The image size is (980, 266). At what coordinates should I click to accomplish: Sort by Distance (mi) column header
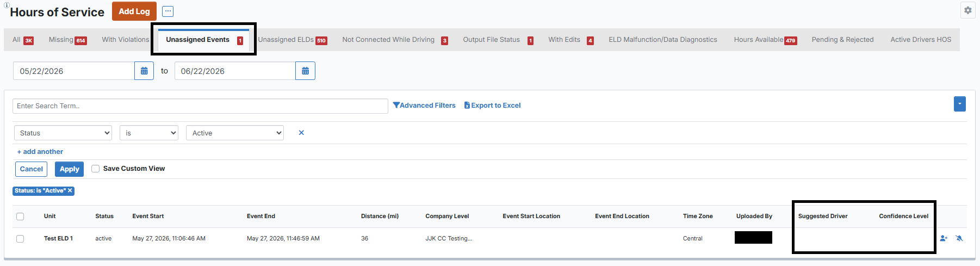(380, 216)
